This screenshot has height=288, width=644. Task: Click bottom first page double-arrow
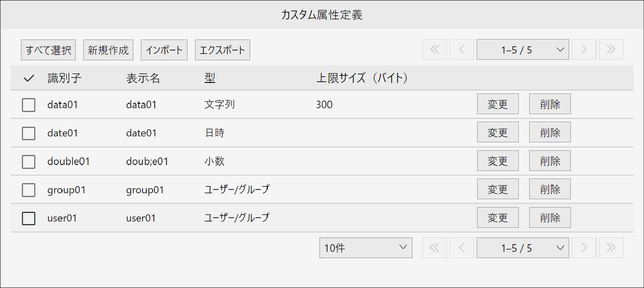[435, 248]
